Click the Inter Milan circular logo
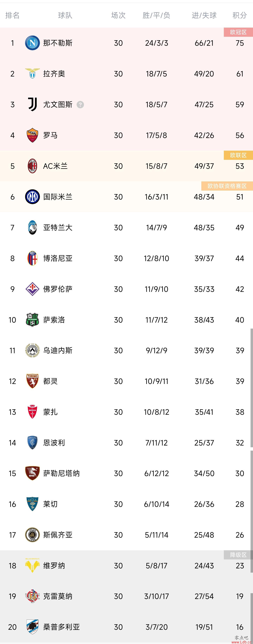 click(33, 197)
